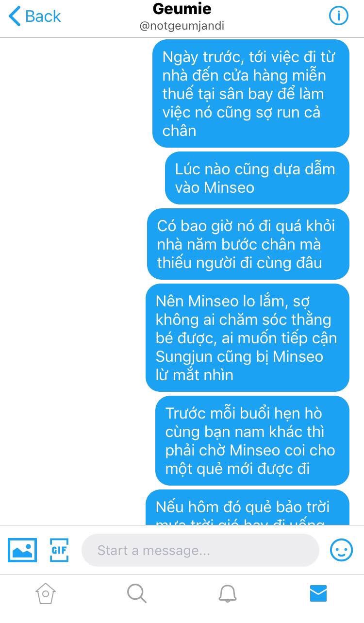Open Notifications bell tab
This screenshot has height=623, width=364.
coord(227,593)
